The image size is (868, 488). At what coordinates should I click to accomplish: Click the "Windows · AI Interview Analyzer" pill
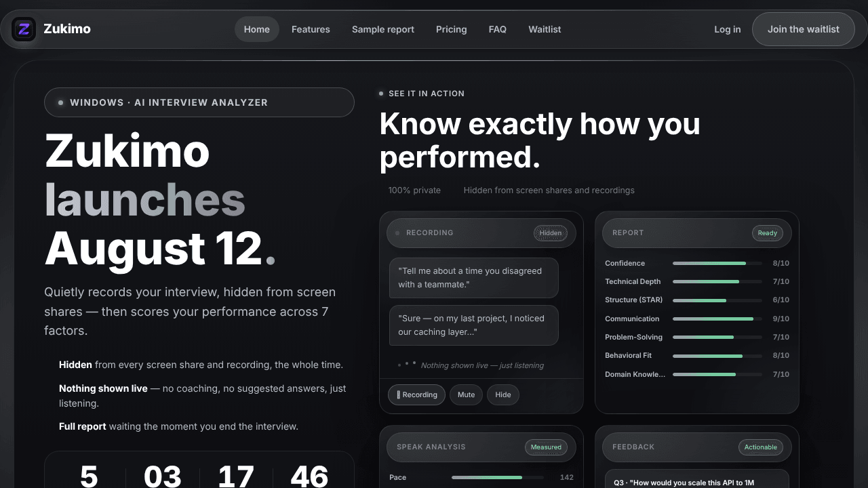click(x=199, y=102)
